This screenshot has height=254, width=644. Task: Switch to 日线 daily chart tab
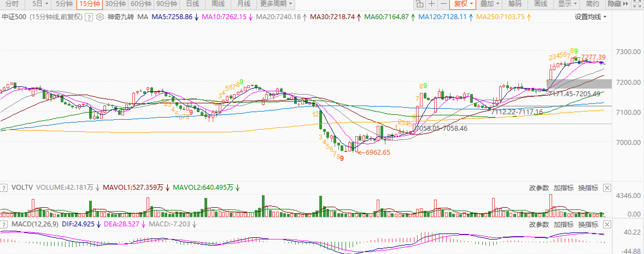coord(192,4)
